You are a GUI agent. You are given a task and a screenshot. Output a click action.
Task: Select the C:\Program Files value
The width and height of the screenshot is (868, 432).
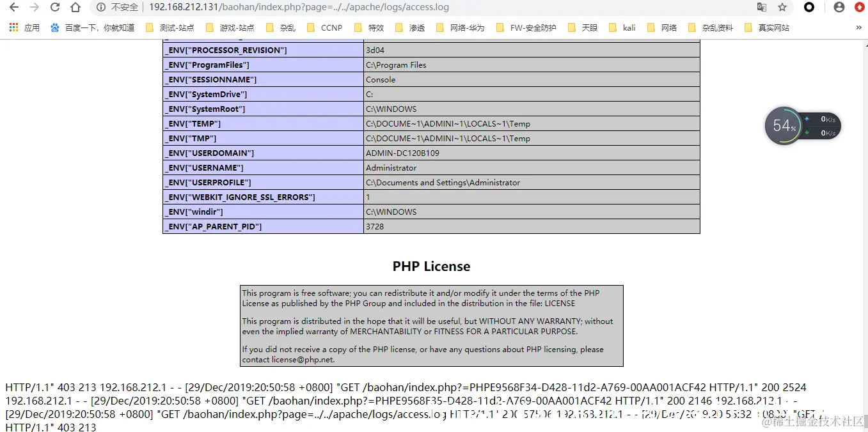(x=396, y=65)
